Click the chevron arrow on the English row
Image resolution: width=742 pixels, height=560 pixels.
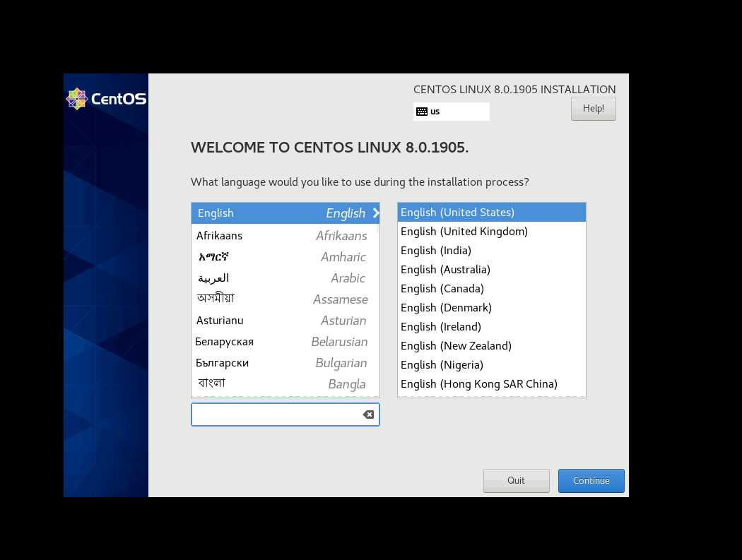[x=376, y=213]
